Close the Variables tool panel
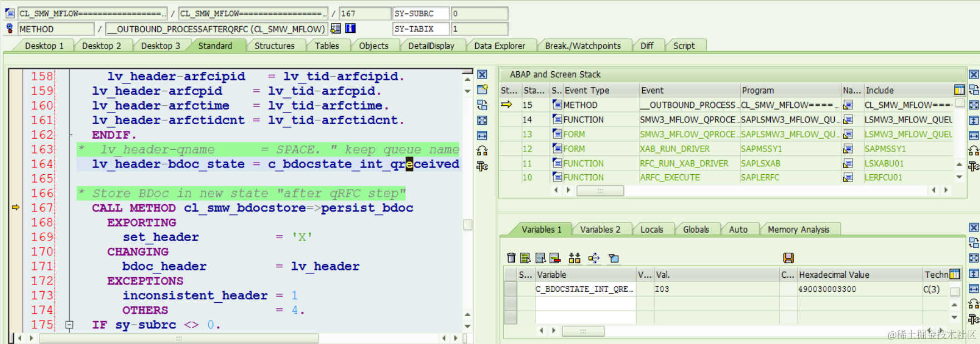The image size is (980, 344). point(974,227)
